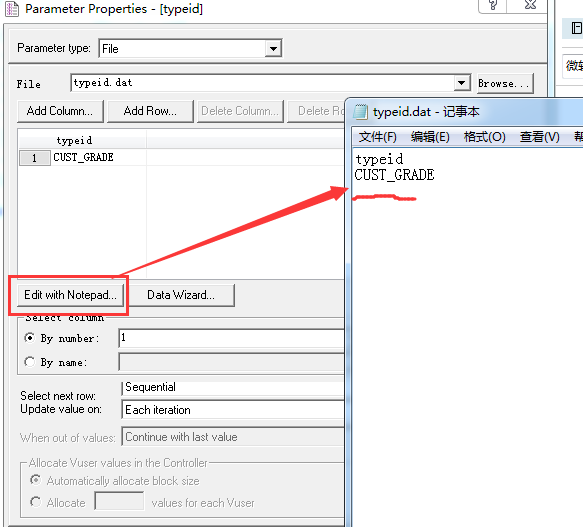Click the panel icon at the top right

[576, 28]
